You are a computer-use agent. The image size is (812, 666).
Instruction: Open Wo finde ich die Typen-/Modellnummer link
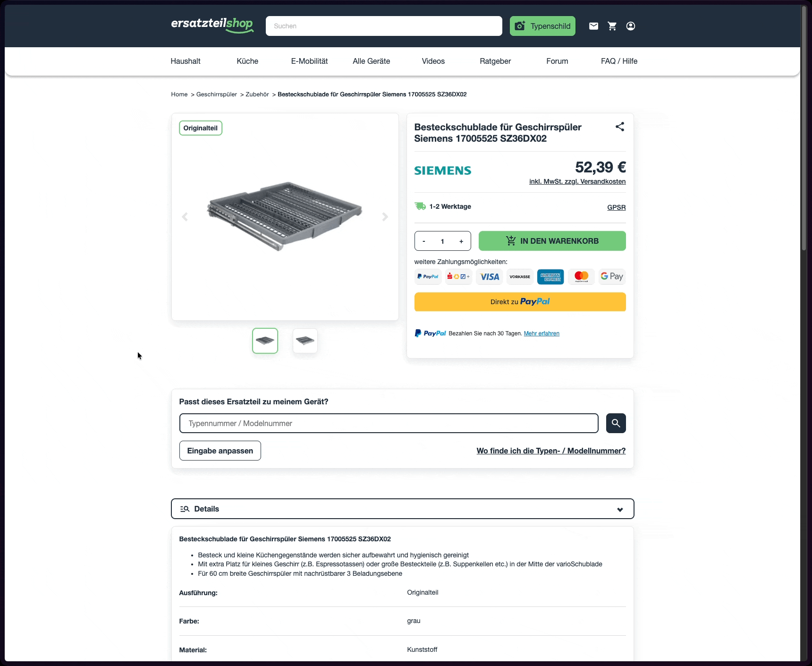[551, 451]
